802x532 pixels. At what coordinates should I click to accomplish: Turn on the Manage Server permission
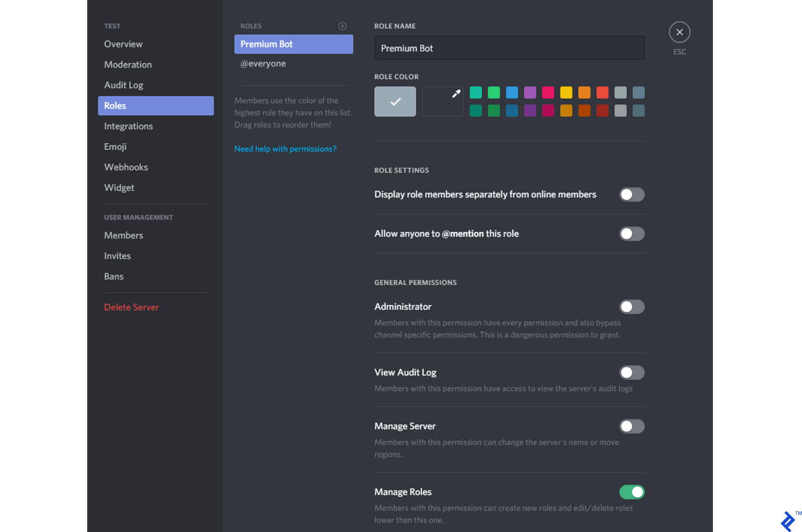click(632, 426)
